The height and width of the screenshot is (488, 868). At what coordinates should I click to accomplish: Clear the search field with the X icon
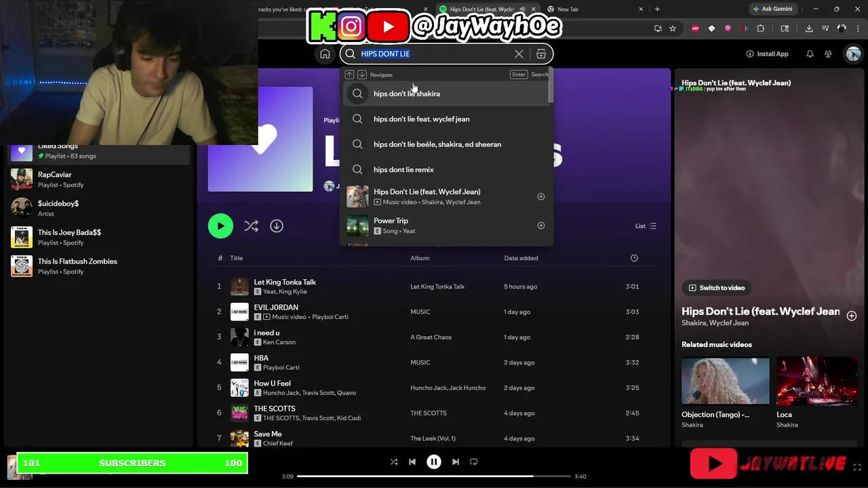coord(519,54)
